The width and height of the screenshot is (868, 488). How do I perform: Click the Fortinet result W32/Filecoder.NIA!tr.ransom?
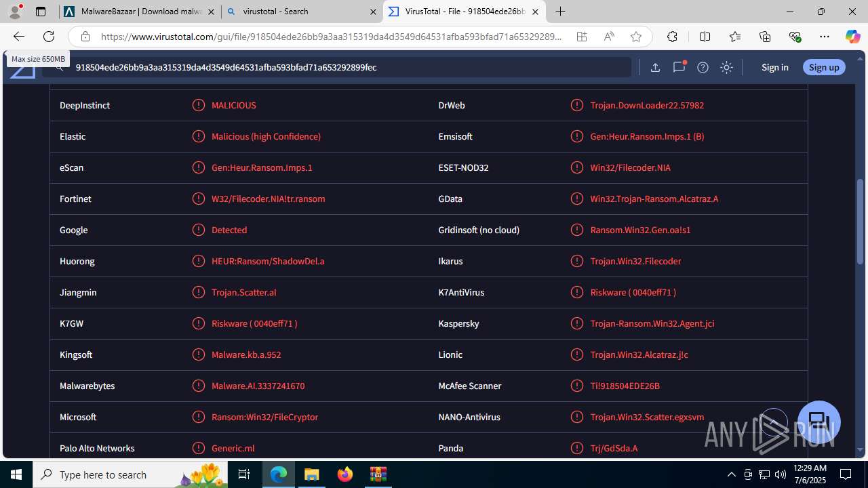(x=268, y=199)
